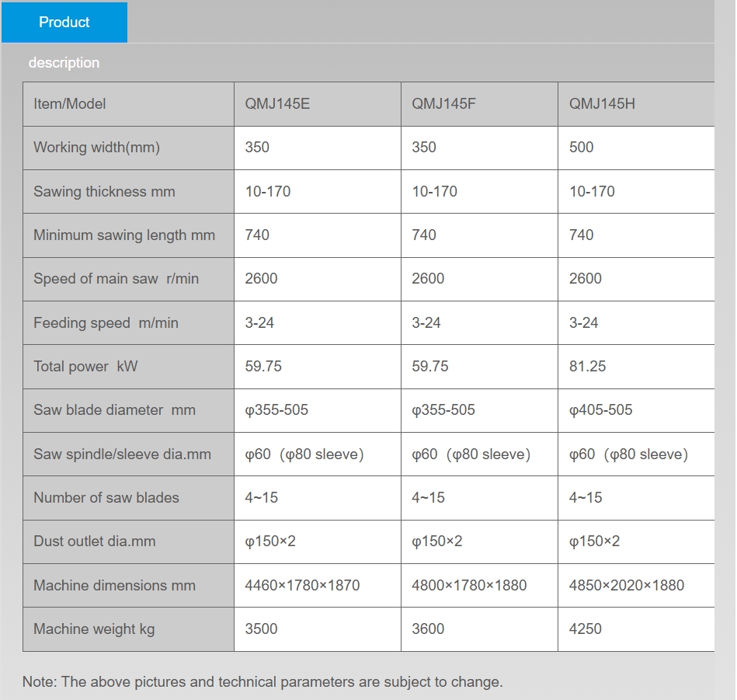Click the Item/Model header cell
737x700 pixels.
pyautogui.click(x=70, y=104)
